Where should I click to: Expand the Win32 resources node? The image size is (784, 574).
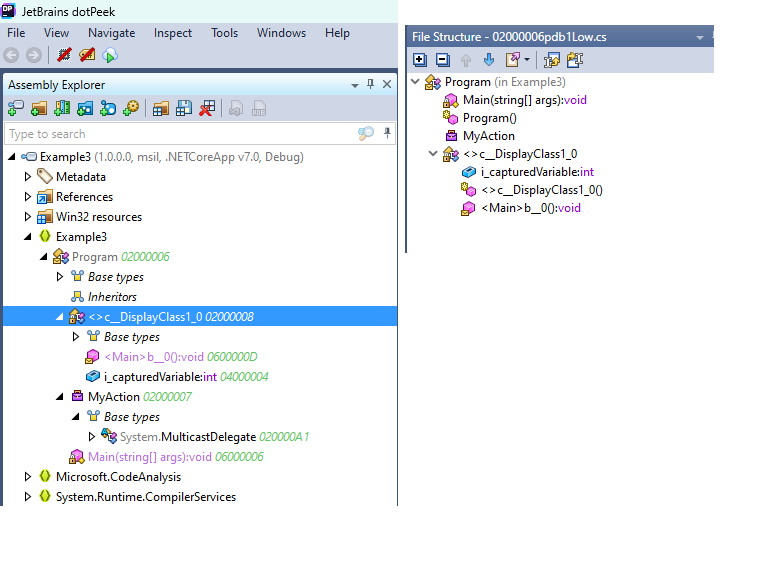click(28, 216)
